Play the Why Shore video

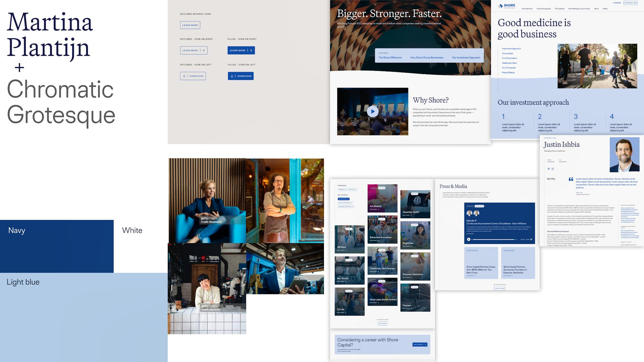point(373,111)
